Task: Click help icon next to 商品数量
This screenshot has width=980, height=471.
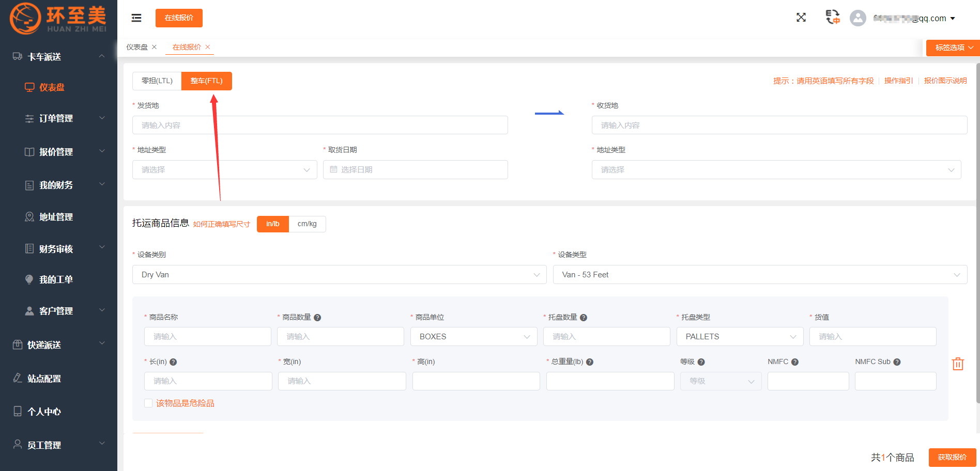Action: pyautogui.click(x=317, y=318)
